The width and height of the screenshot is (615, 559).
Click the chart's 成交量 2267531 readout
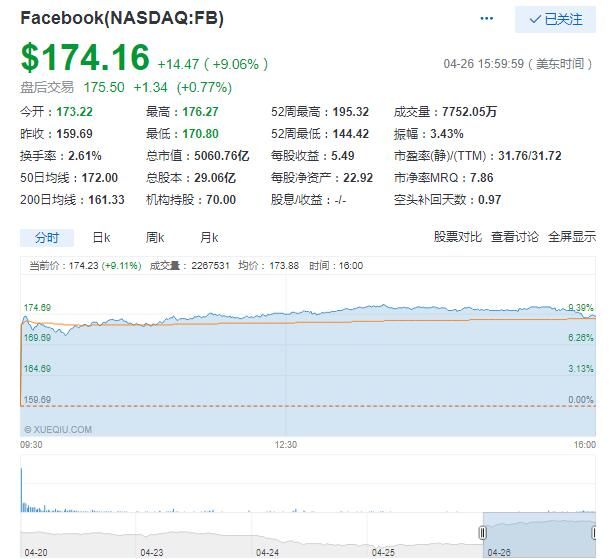click(x=189, y=266)
